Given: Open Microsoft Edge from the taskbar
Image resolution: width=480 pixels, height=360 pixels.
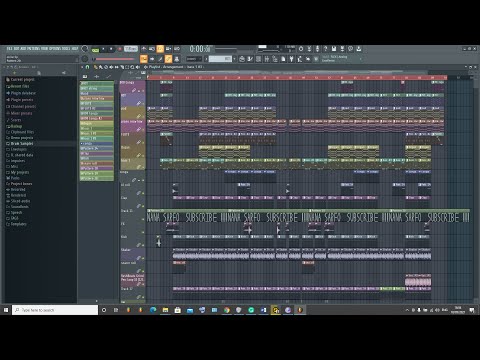Looking at the screenshot, I should 153,310.
